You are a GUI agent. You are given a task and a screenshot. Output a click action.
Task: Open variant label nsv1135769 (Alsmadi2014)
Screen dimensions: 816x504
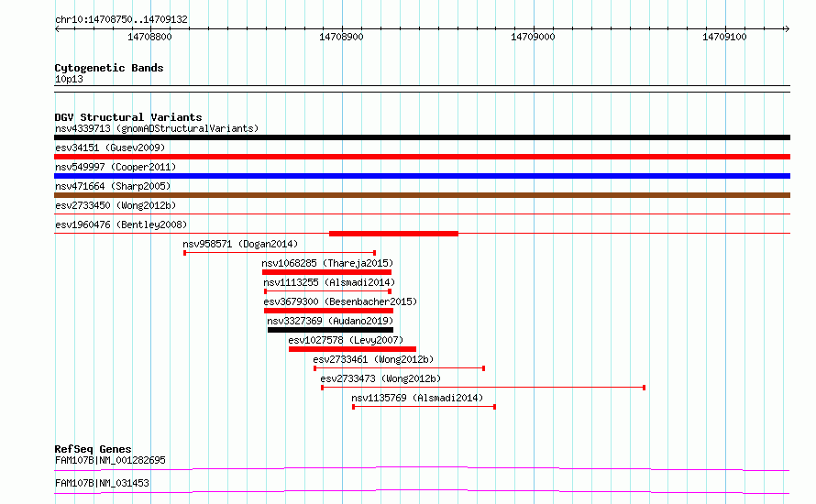click(417, 398)
